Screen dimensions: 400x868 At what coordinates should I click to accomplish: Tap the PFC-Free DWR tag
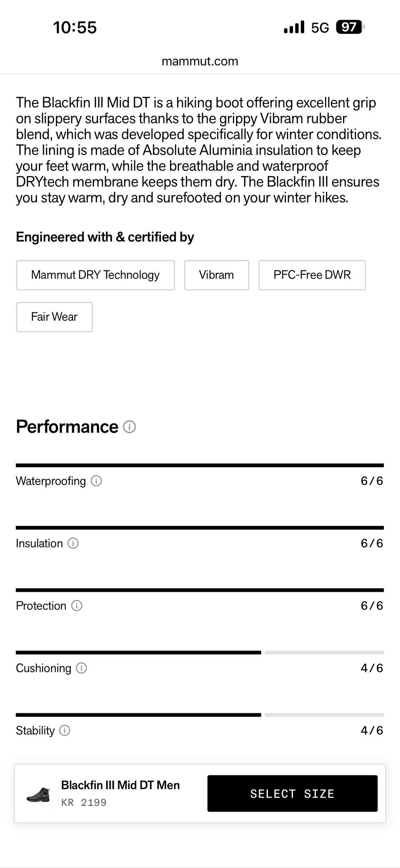[312, 275]
